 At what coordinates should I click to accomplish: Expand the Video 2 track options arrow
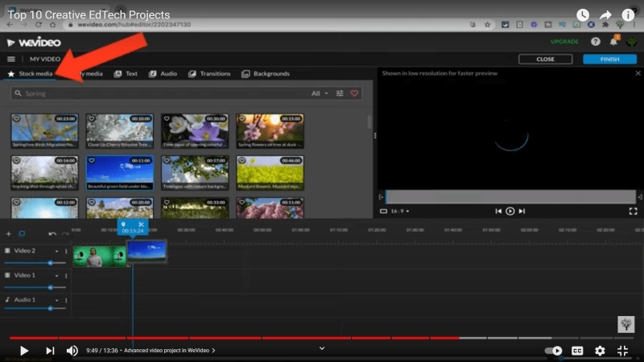(59, 252)
